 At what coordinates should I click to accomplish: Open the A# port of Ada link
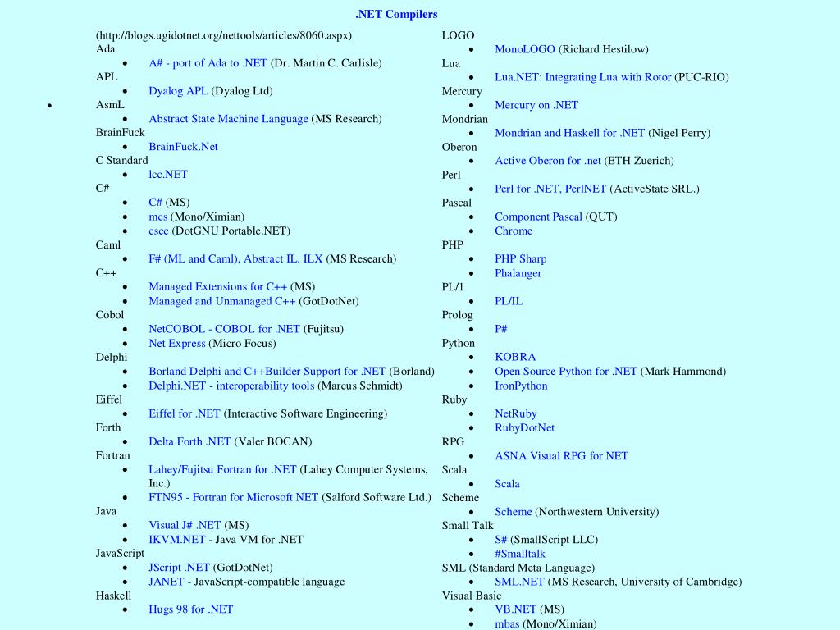(208, 63)
